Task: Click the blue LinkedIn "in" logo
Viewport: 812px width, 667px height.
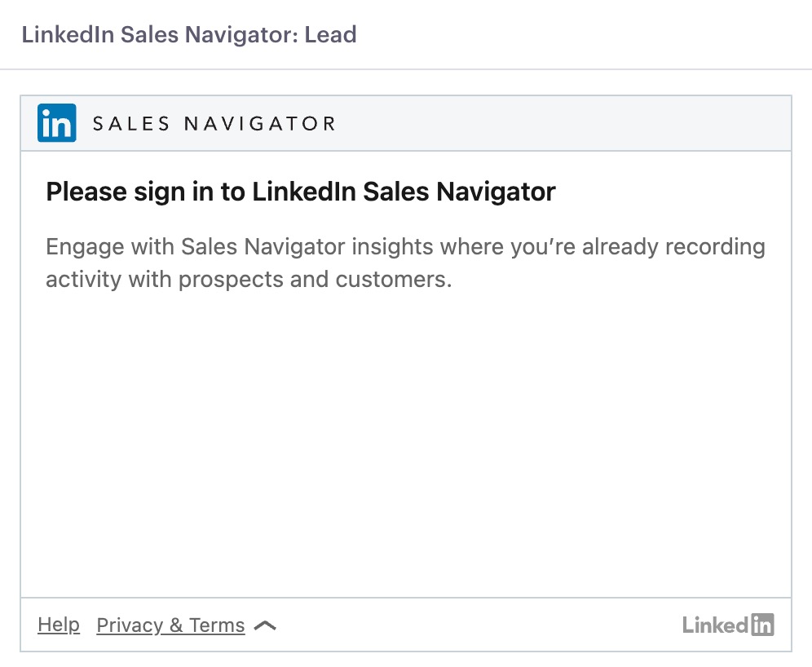Action: point(57,123)
